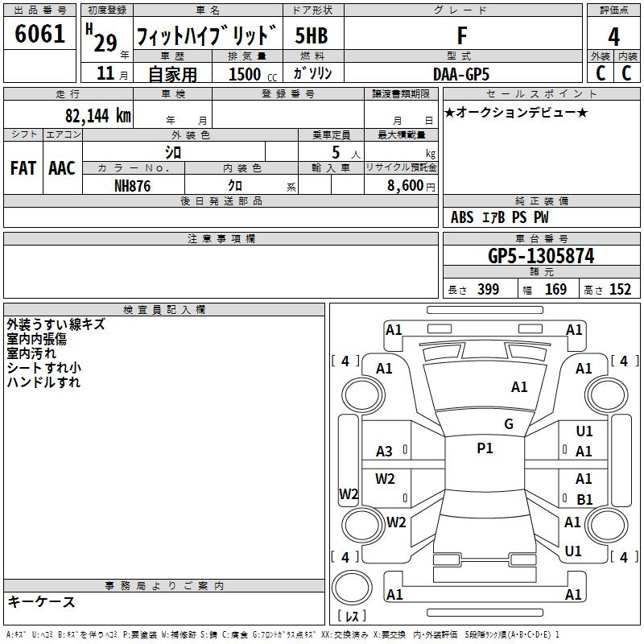Screen dimensions: 644x644
Task: Select the note シートすれ小
Action: tap(44, 368)
